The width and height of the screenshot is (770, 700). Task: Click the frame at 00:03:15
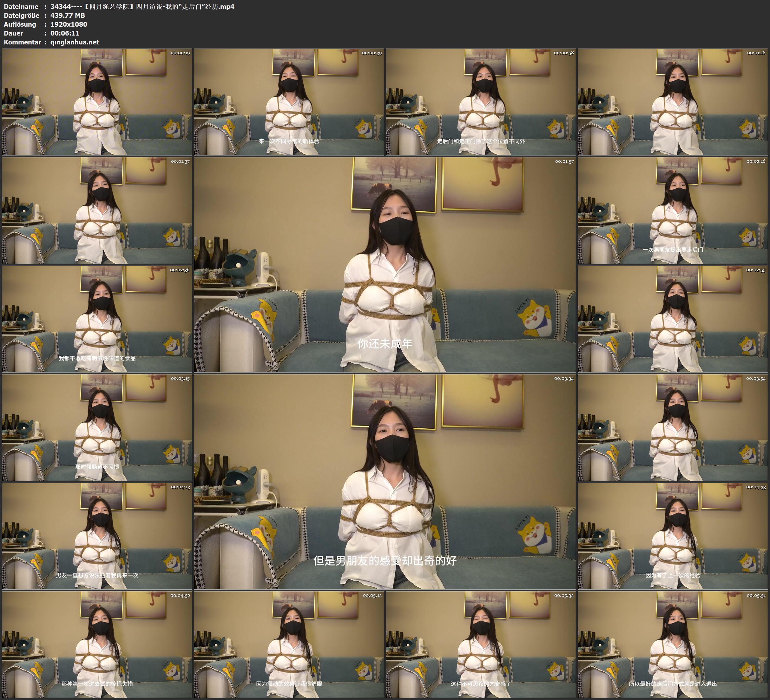tap(97, 427)
